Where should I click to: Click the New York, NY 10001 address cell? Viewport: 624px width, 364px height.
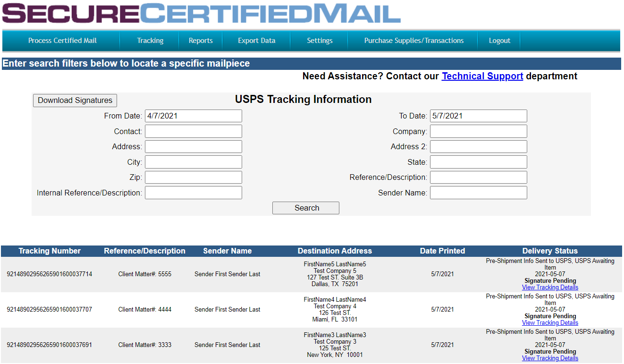point(335,345)
